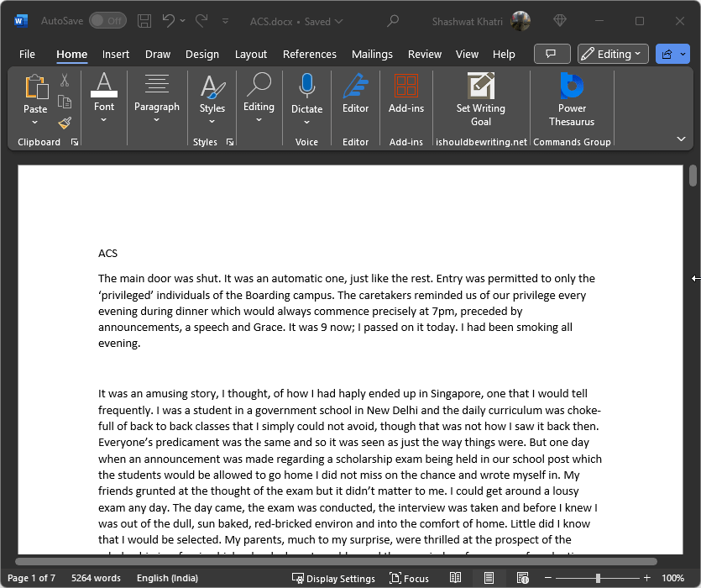Click the Undo arrow in title bar

[x=169, y=21]
